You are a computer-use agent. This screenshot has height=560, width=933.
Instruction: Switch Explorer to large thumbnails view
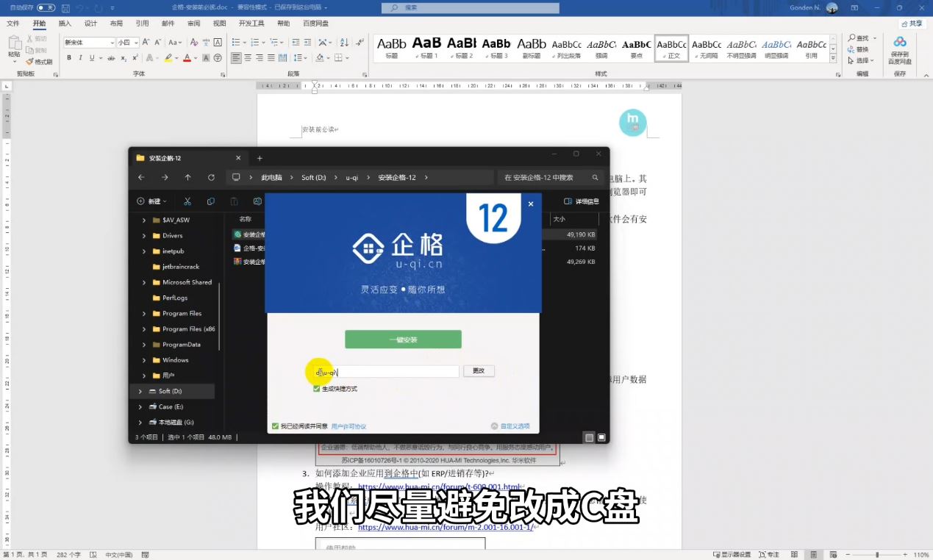point(601,437)
